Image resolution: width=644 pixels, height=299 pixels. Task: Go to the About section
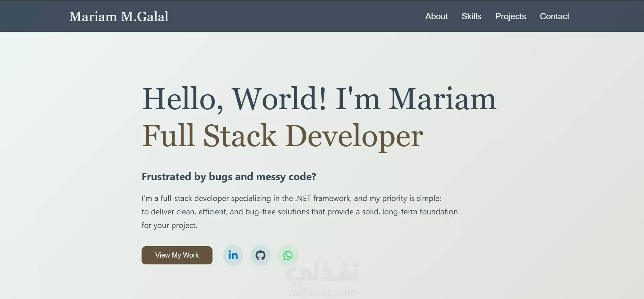(x=436, y=16)
